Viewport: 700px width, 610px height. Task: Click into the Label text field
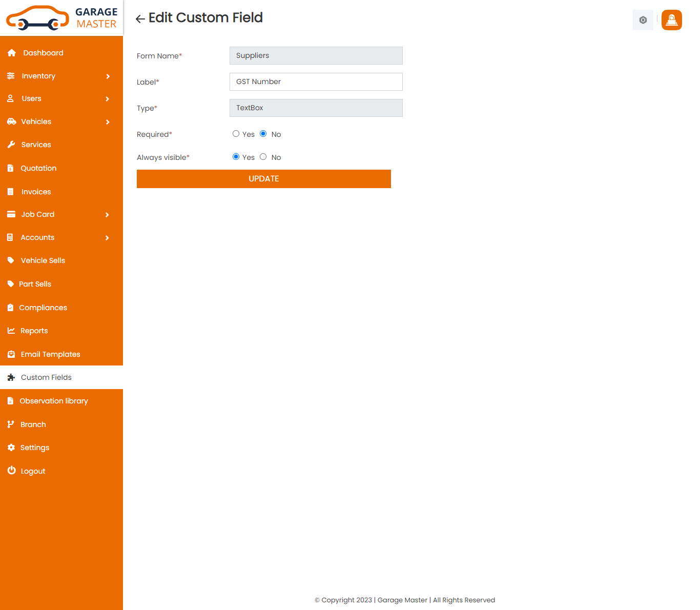(x=316, y=82)
